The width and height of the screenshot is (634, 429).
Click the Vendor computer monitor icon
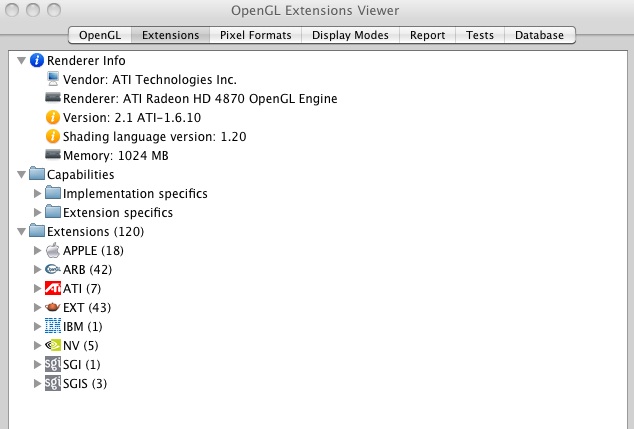pyautogui.click(x=53, y=79)
